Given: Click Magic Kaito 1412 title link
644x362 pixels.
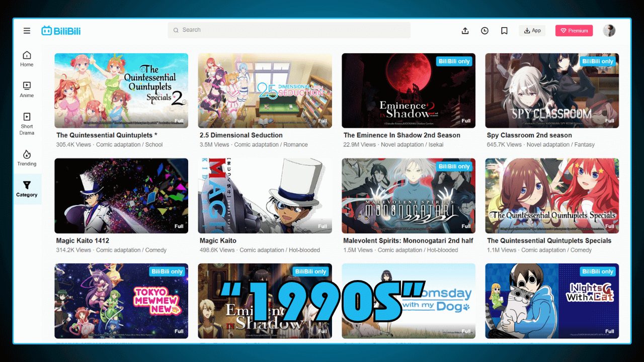Looking at the screenshot, I should point(83,241).
